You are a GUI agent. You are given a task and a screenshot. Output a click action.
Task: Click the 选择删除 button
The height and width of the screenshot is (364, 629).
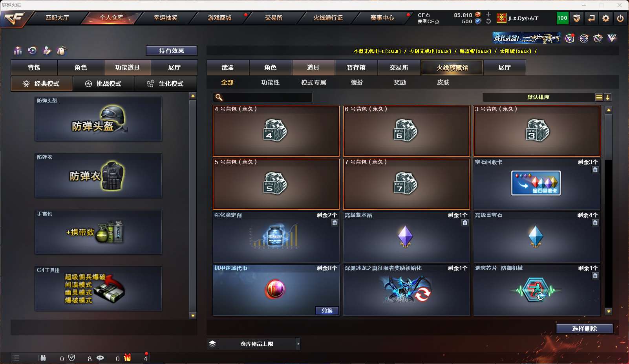click(585, 329)
